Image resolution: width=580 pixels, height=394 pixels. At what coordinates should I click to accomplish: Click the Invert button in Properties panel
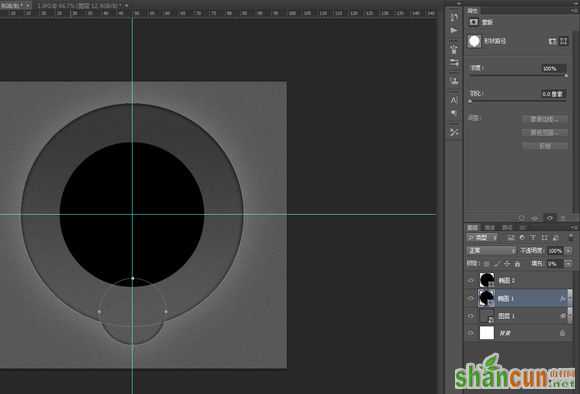click(544, 146)
